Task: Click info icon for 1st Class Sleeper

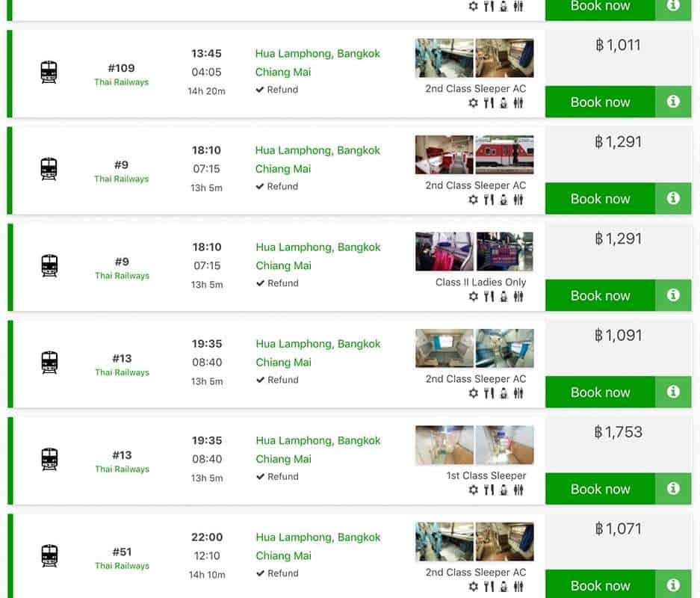Action: [673, 489]
